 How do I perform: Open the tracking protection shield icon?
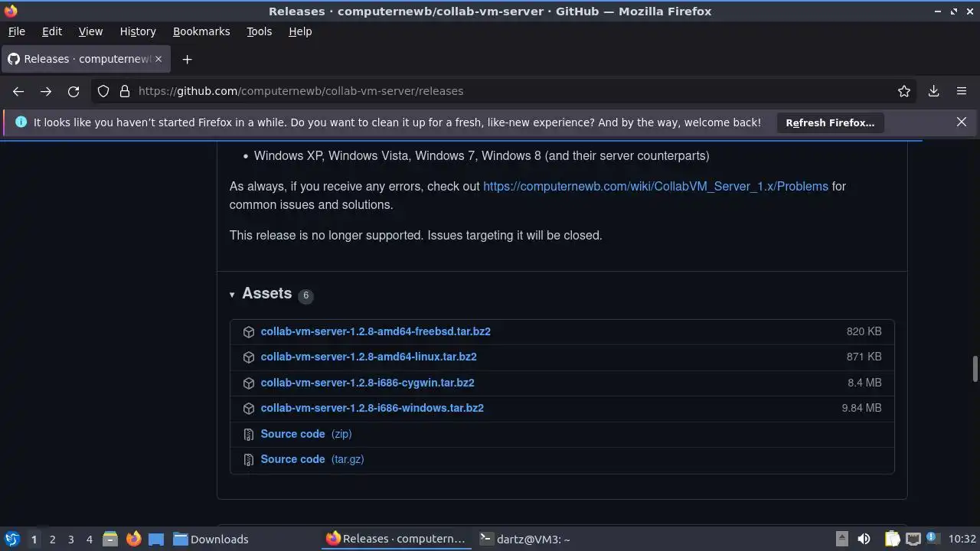[x=103, y=91]
